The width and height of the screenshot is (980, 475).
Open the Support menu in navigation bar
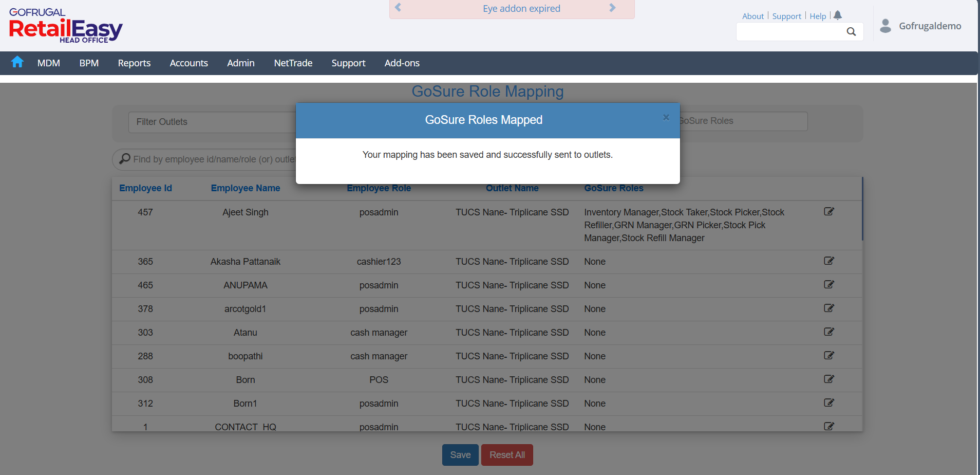[x=348, y=63]
